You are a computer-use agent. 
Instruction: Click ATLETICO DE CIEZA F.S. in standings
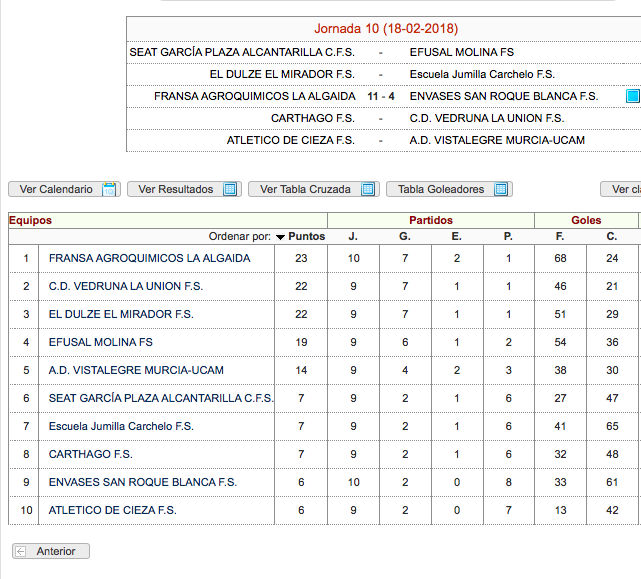[x=112, y=510]
